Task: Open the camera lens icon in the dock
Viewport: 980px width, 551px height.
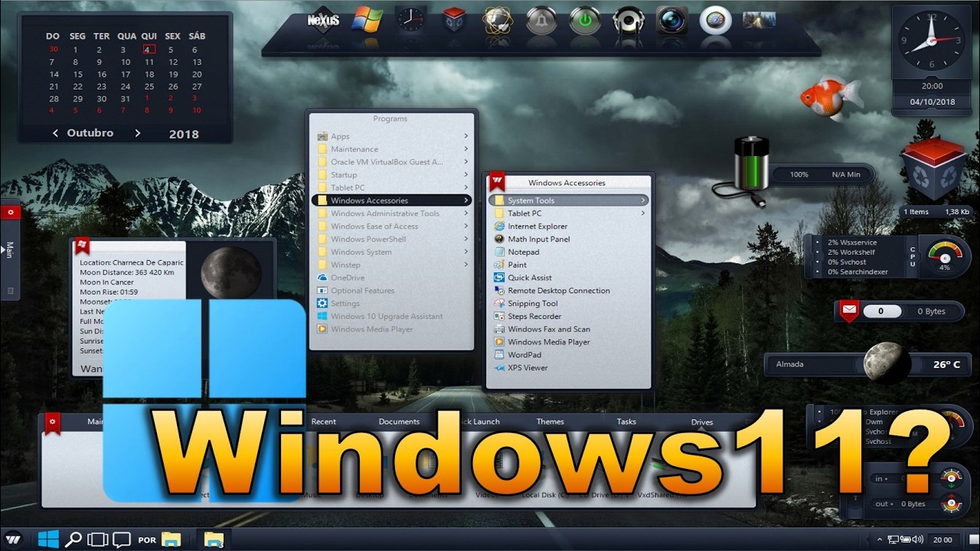Action: tap(672, 21)
